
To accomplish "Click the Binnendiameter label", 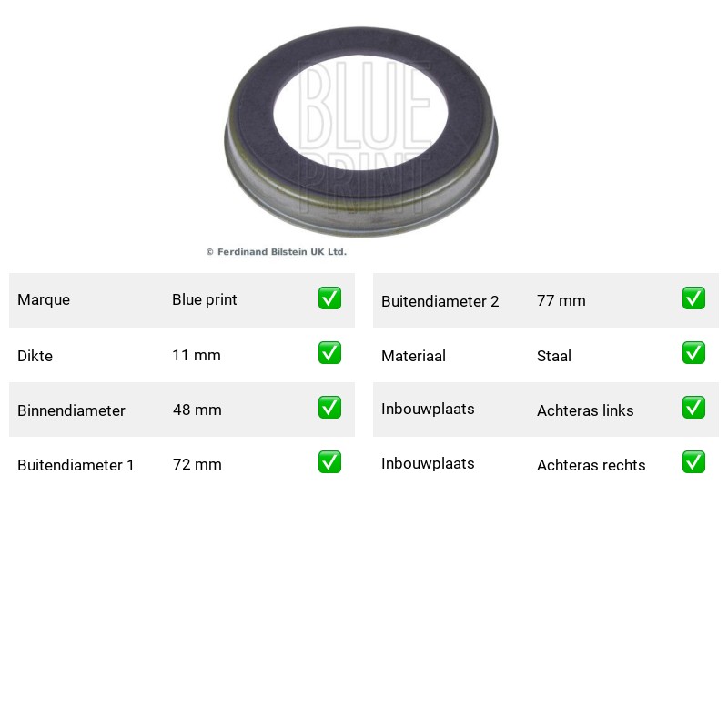I will pos(71,410).
